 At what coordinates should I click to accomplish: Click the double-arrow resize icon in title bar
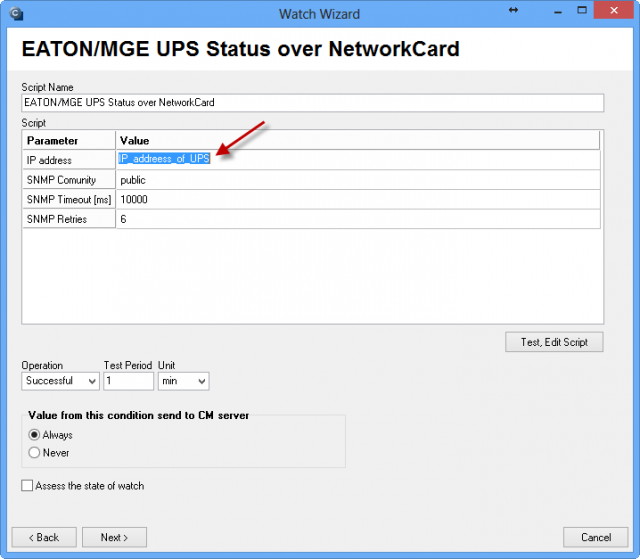click(513, 10)
